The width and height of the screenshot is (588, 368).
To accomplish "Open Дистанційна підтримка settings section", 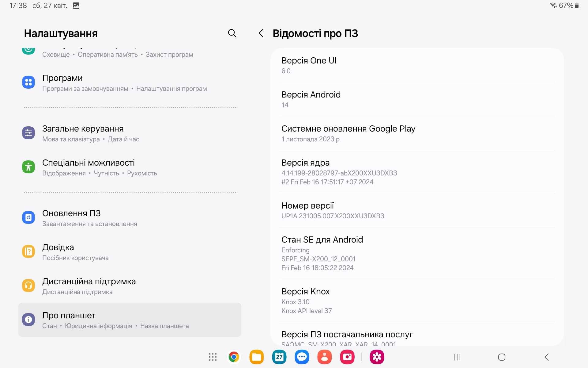I will (x=130, y=286).
